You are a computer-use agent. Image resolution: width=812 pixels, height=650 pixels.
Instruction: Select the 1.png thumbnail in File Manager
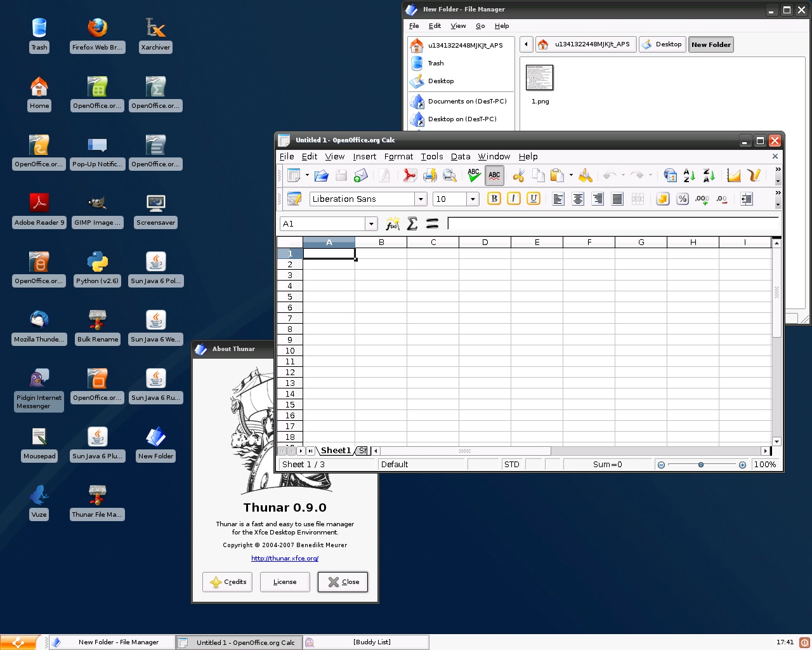click(x=540, y=78)
